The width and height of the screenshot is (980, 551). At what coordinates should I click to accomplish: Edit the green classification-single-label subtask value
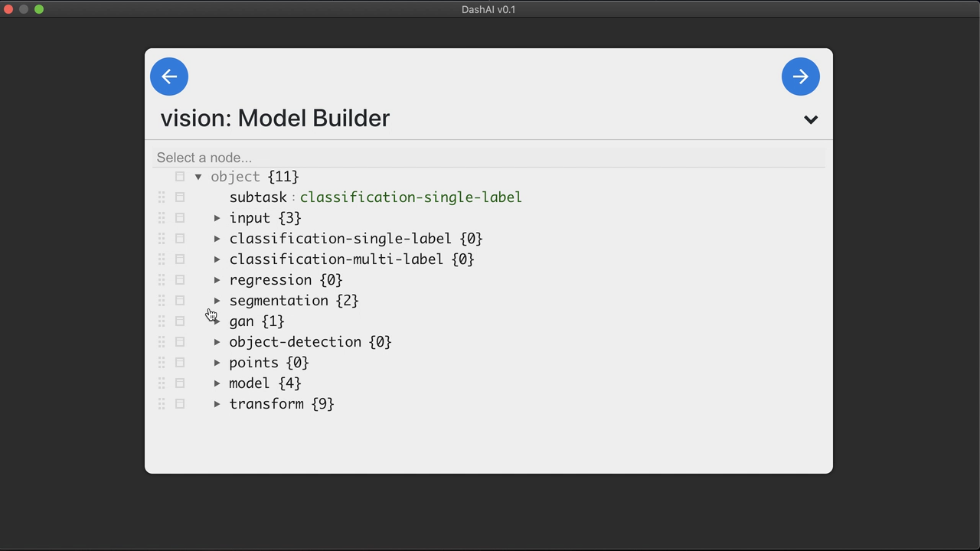point(411,197)
